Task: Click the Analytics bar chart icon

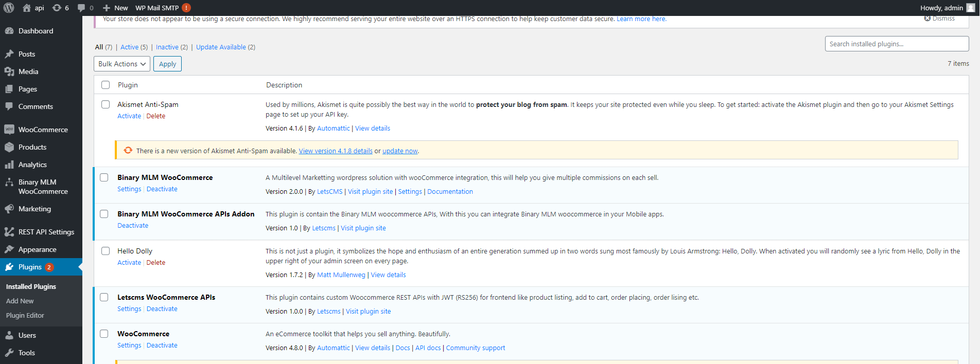Action: (9, 165)
